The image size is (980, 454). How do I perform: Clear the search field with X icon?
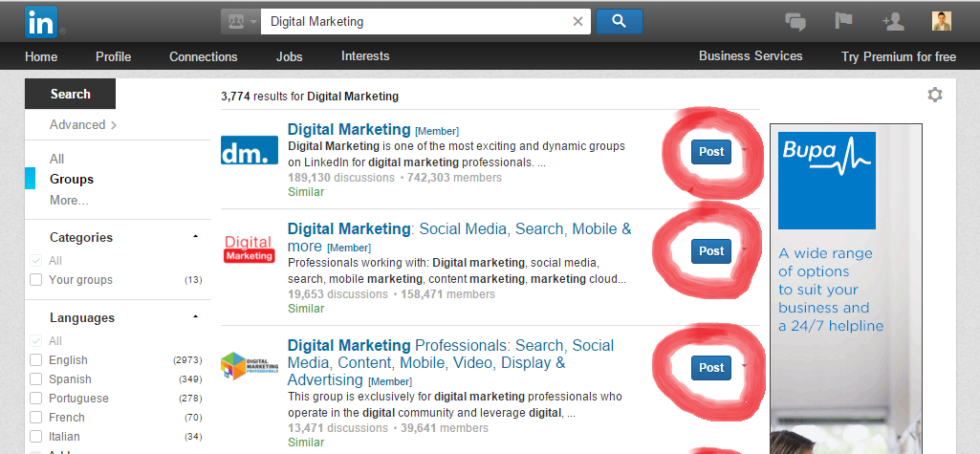[577, 21]
